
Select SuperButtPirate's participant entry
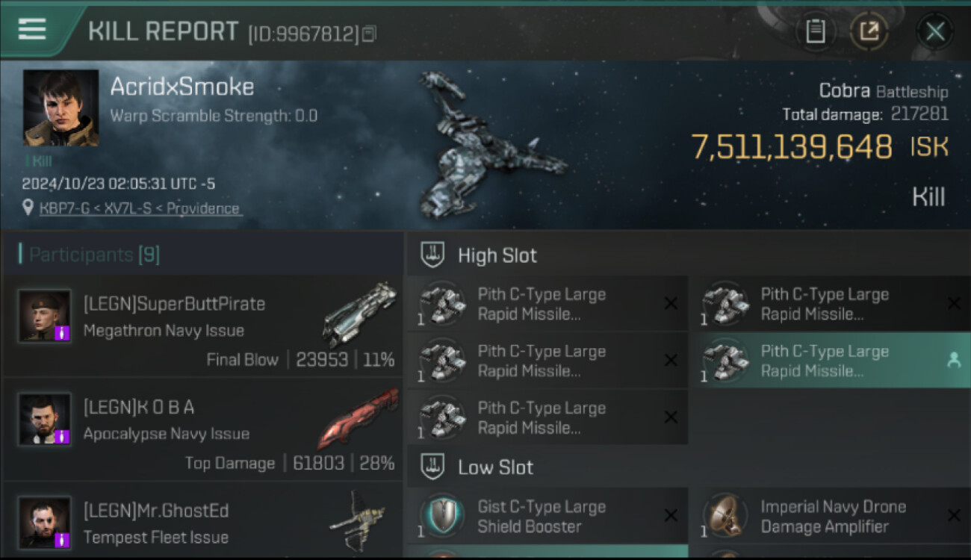pos(202,326)
